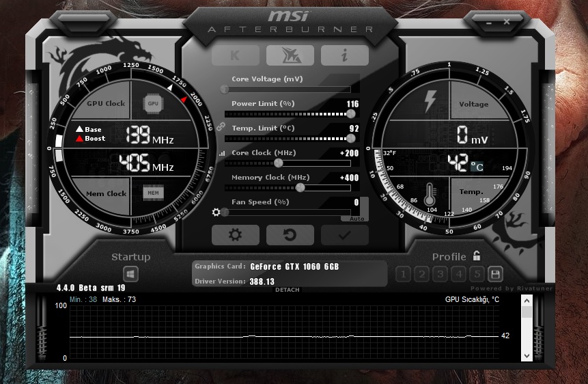This screenshot has height=384, width=588.
Task: Toggle the power and temp link icon
Action: pos(221,126)
